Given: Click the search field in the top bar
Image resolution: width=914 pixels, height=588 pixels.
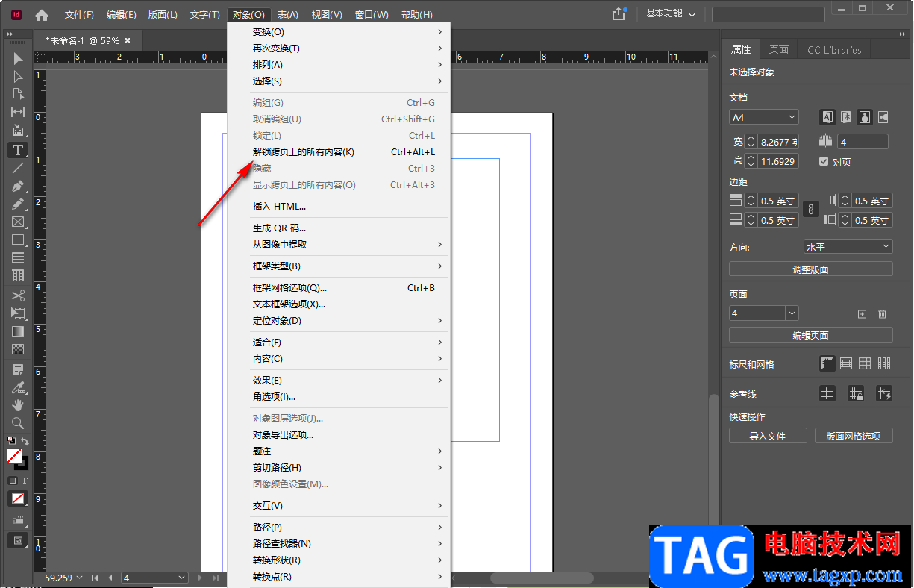Looking at the screenshot, I should tap(768, 14).
